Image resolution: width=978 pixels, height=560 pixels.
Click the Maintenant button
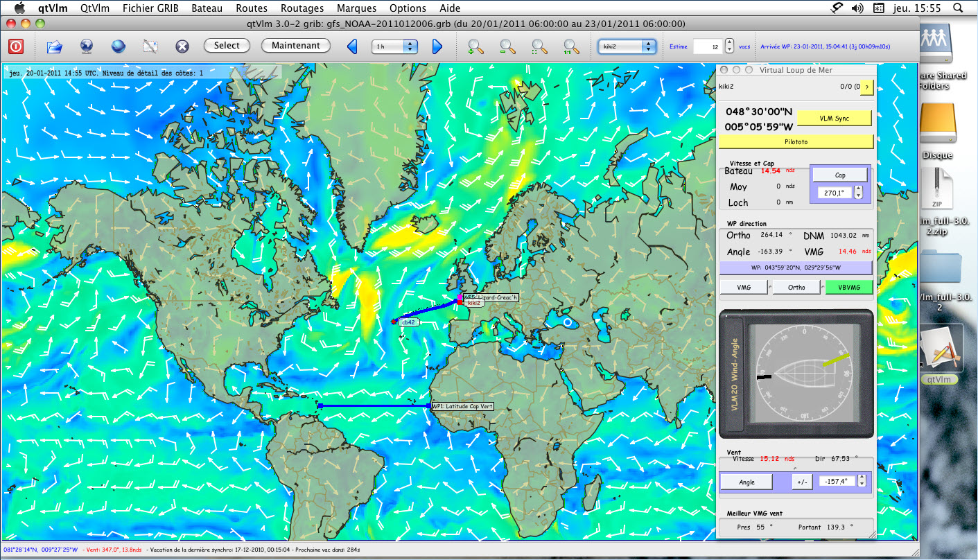(296, 45)
